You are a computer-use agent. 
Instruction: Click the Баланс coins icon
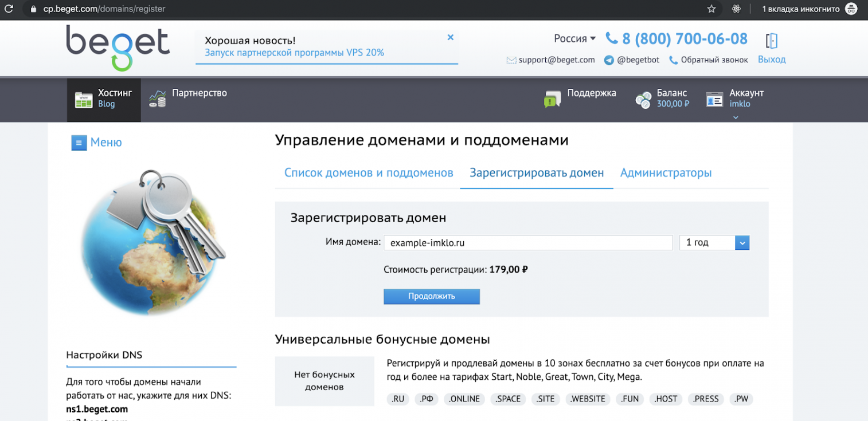(x=643, y=100)
